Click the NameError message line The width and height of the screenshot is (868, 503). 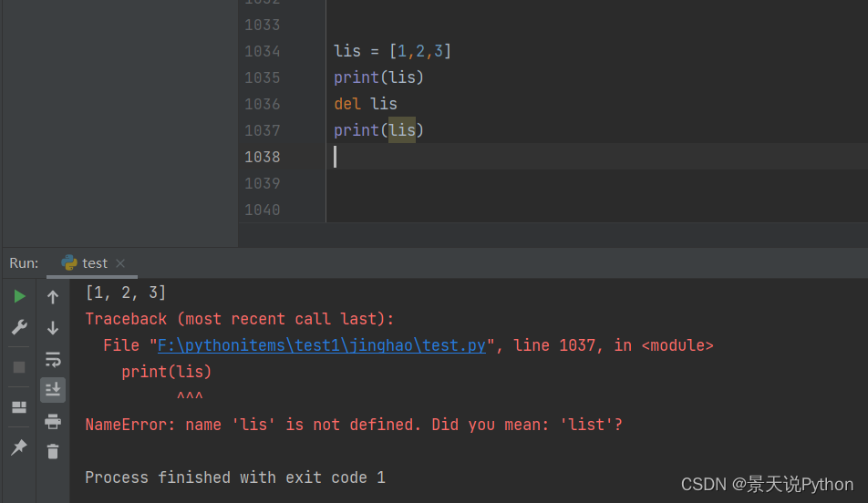click(x=354, y=425)
